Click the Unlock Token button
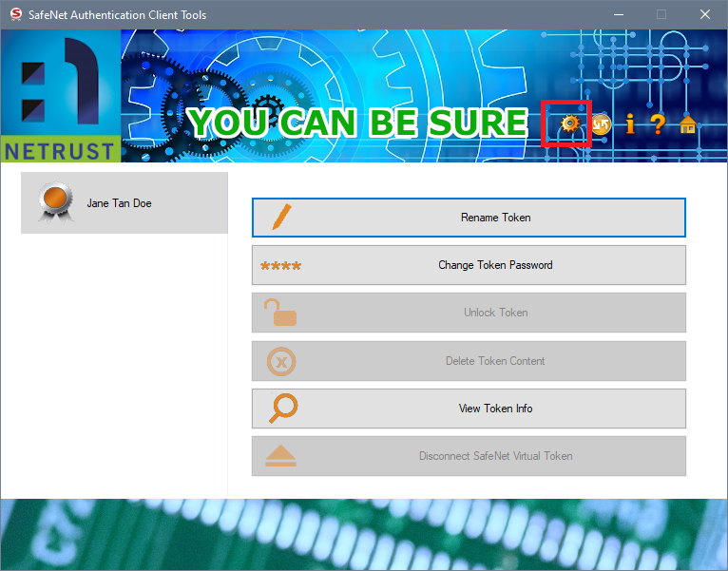Screen dimensions: 728x571 pyautogui.click(x=469, y=313)
